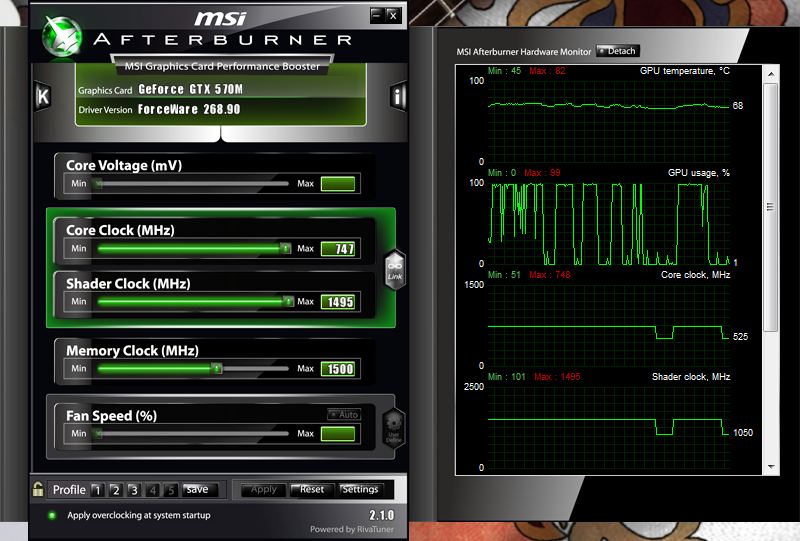
Task: Click the Core Voltage slider
Action: coord(192,184)
